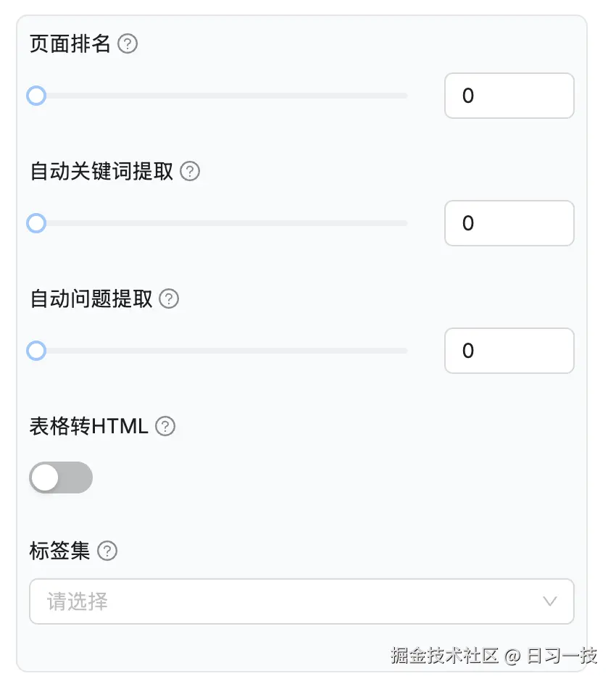Click the middle of the 自动问题提取 slider track
This screenshot has width=616, height=684.
pyautogui.click(x=222, y=351)
